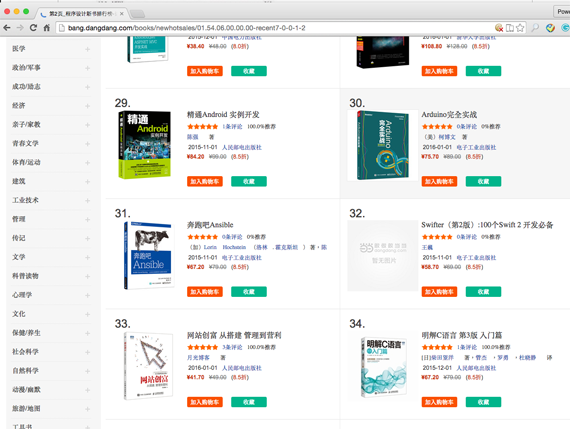Screen dimensions: 570x429
Task: Add Swifter book to cart
Action: (x=439, y=292)
